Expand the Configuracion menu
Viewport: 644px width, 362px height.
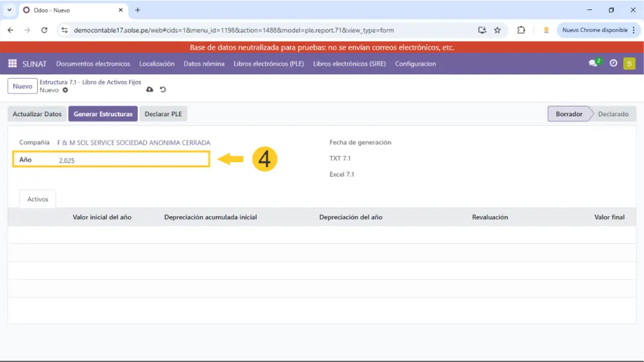coord(415,63)
